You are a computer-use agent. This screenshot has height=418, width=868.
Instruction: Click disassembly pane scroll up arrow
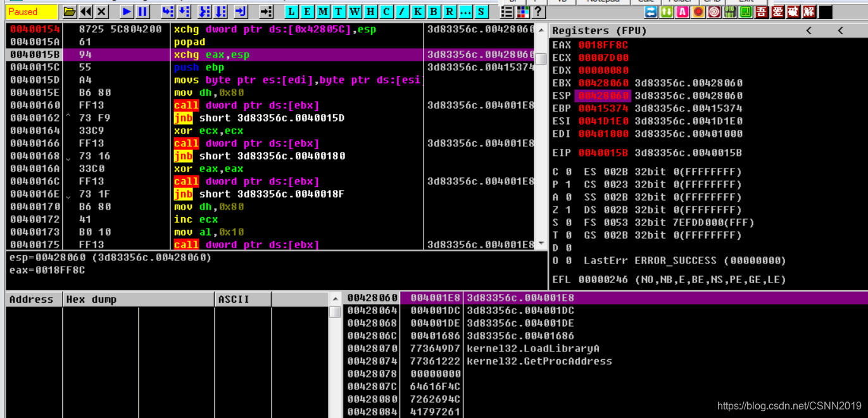[x=541, y=30]
